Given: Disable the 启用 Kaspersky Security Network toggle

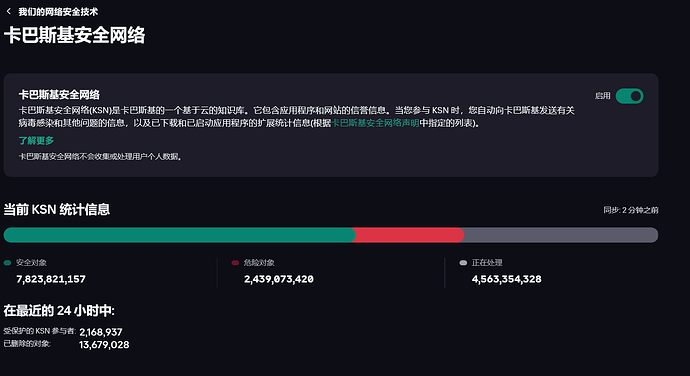Looking at the screenshot, I should tap(629, 96).
